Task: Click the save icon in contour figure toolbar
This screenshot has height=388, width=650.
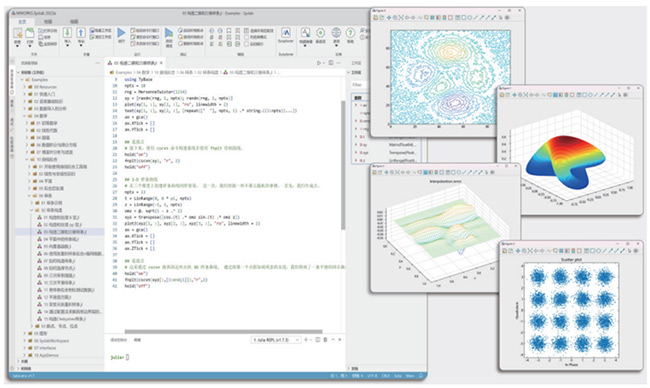Action: pos(376,17)
